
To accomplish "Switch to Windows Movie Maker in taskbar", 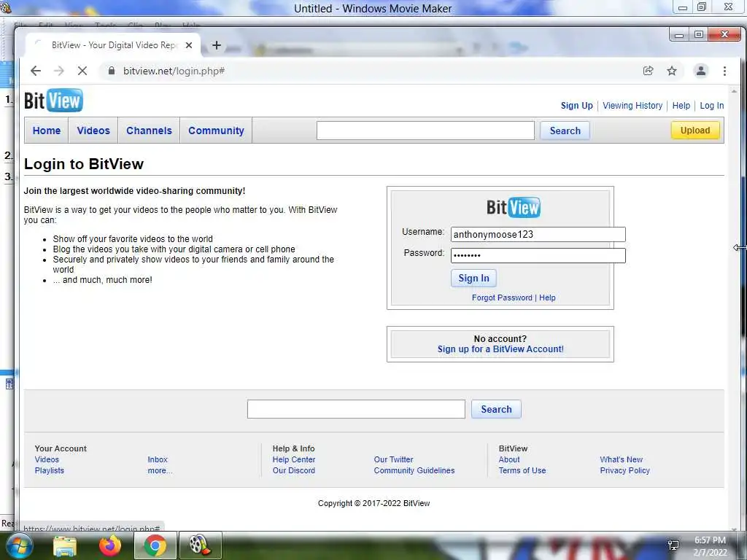I will tap(200, 545).
